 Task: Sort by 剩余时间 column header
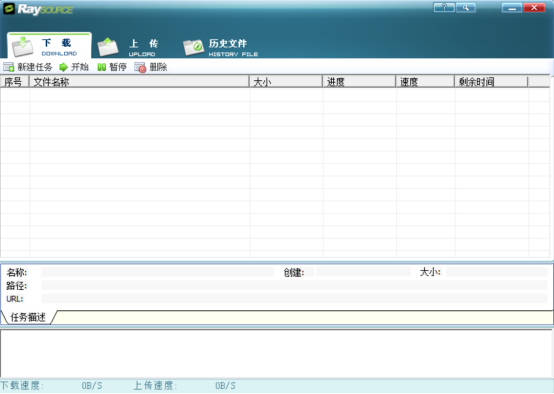pyautogui.click(x=491, y=82)
